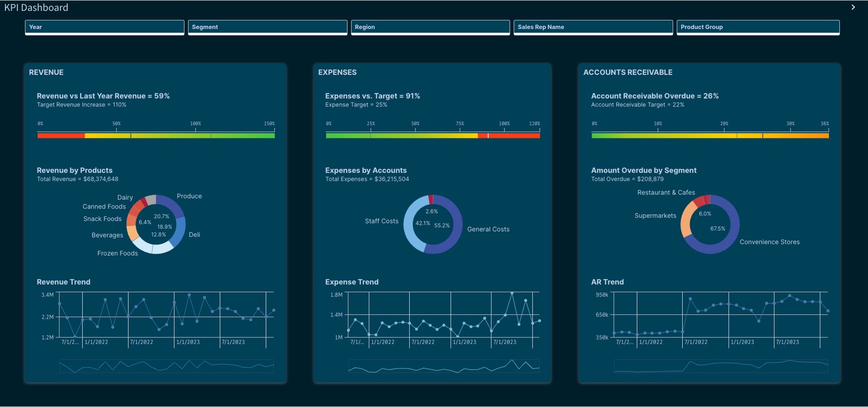Open the Sales Rep Name filter
Screen dimensions: 868x407
click(x=593, y=27)
